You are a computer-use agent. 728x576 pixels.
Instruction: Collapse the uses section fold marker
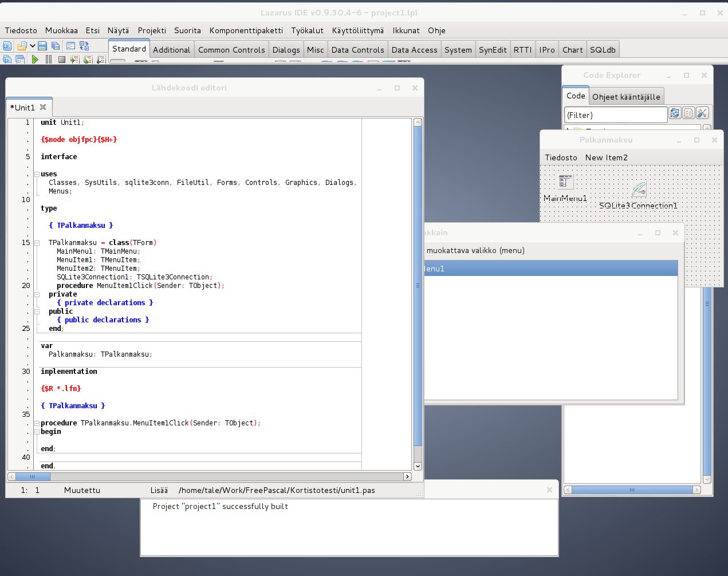(37, 174)
